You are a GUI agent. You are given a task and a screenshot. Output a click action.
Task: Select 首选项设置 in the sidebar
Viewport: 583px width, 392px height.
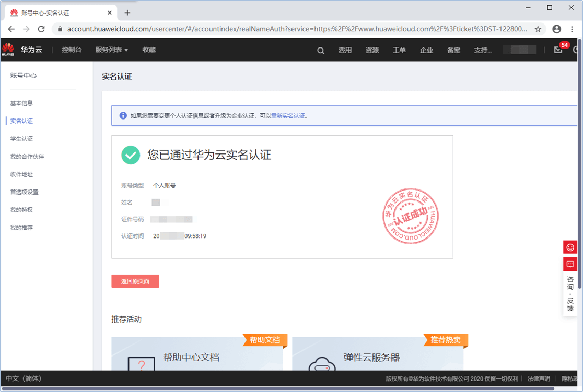[x=24, y=192]
